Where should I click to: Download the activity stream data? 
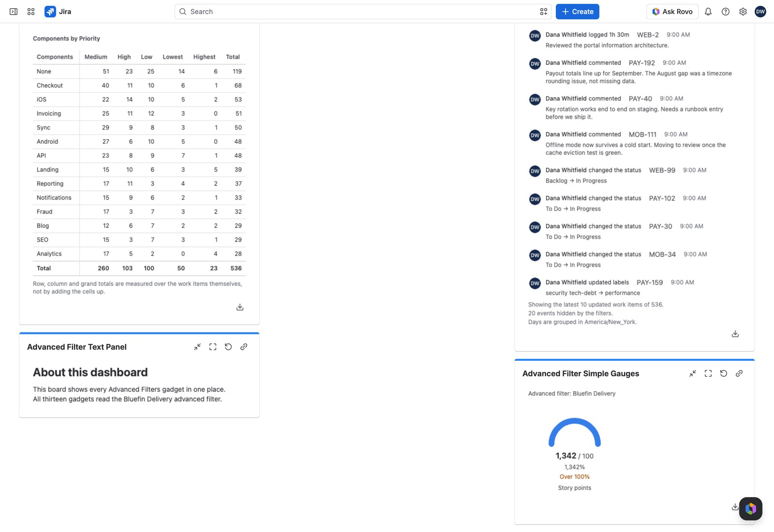[735, 334]
